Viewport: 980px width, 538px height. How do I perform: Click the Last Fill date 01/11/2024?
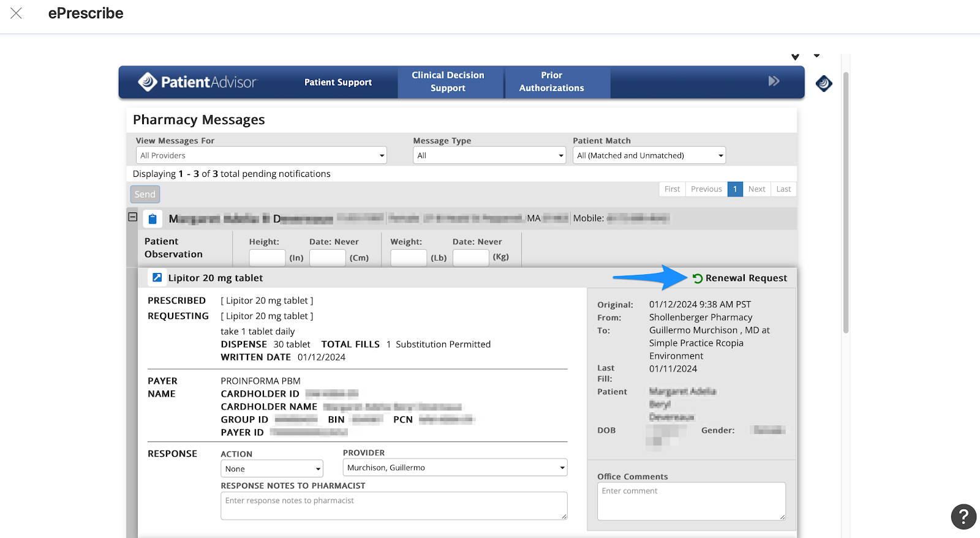click(x=673, y=368)
